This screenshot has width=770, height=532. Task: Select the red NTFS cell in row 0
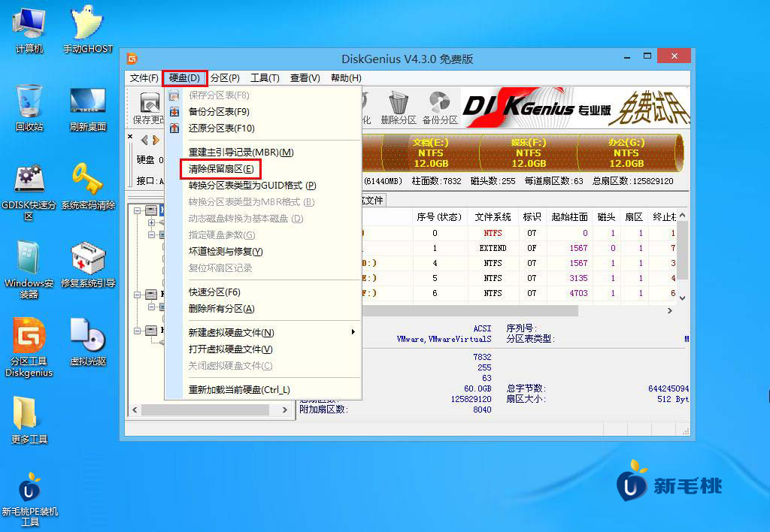point(493,233)
